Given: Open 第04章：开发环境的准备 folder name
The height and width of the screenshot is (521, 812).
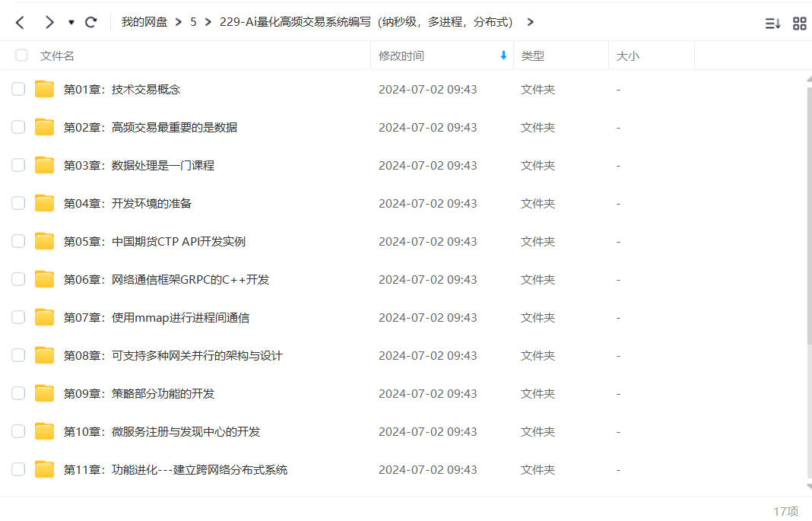Looking at the screenshot, I should (128, 204).
